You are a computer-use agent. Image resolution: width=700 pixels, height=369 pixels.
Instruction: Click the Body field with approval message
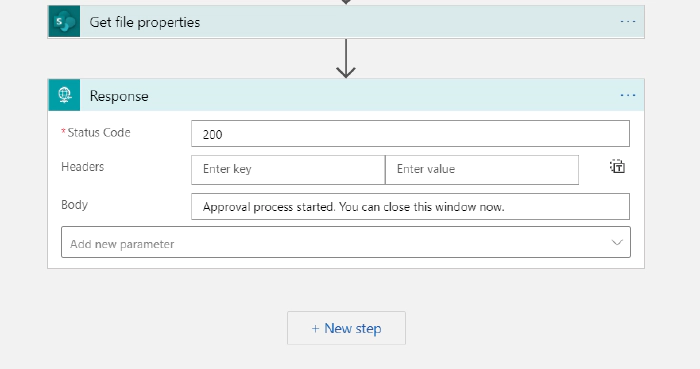410,207
